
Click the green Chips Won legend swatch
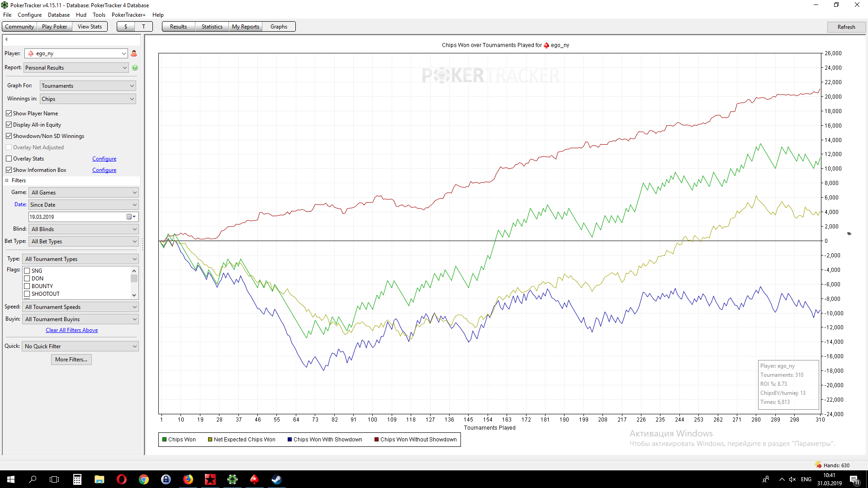165,440
